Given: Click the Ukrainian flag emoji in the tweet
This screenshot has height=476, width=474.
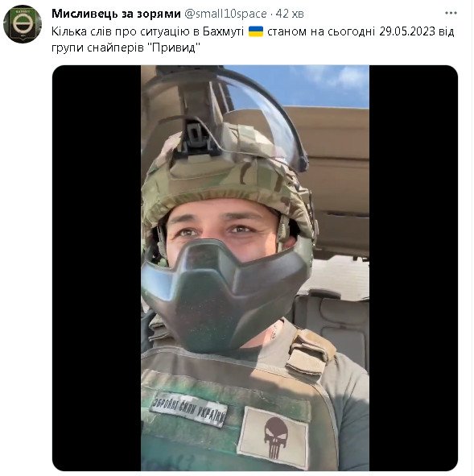Looking at the screenshot, I should tap(256, 31).
